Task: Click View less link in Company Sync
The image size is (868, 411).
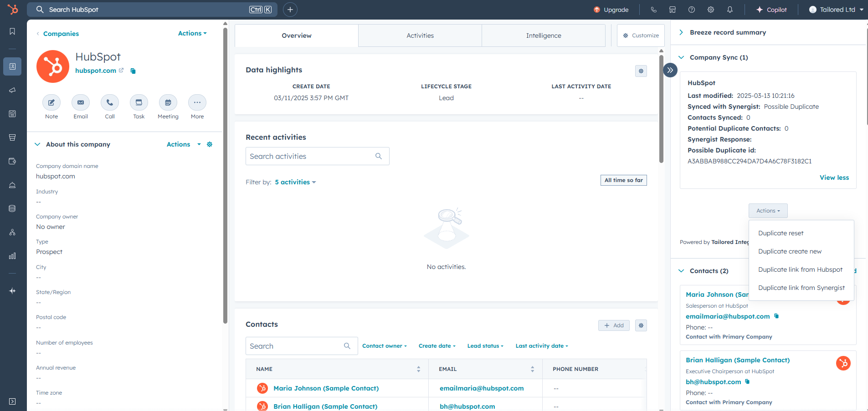Action: click(x=834, y=178)
